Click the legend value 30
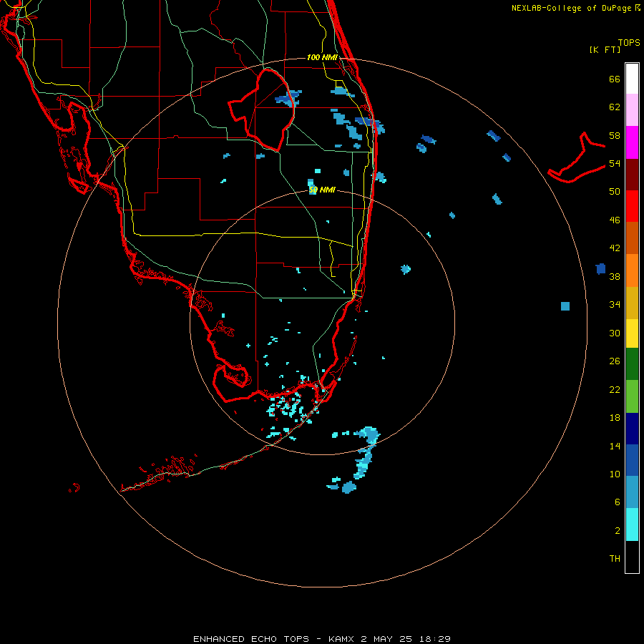The image size is (644, 644). point(615,333)
